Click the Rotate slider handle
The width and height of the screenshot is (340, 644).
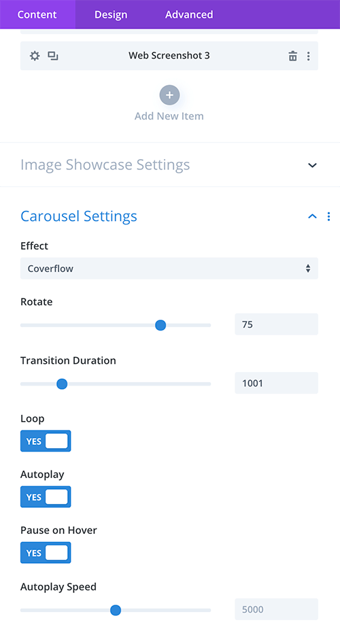coord(160,325)
